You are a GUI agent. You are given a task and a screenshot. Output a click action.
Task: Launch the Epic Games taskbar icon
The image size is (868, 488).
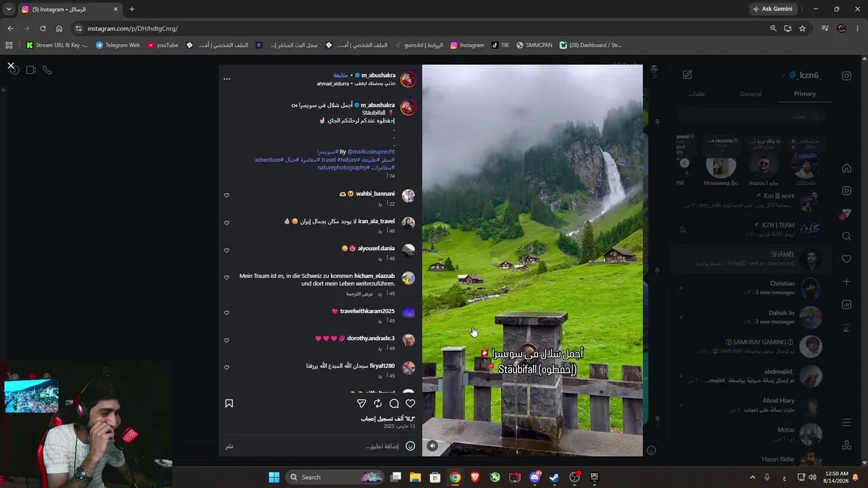pos(594,477)
